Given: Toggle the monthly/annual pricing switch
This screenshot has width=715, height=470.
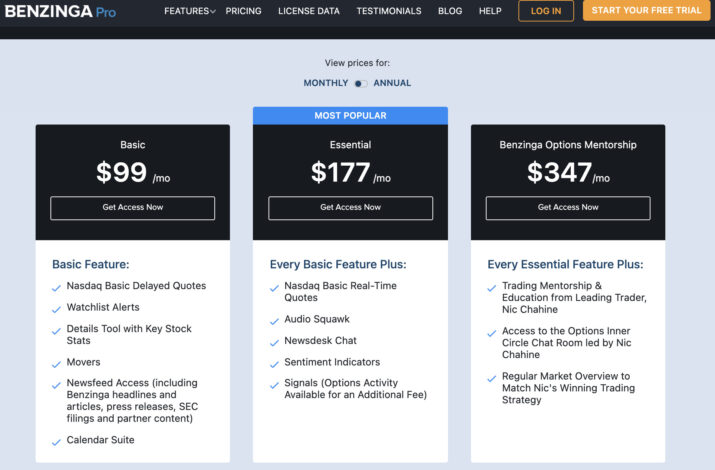Looking at the screenshot, I should pyautogui.click(x=361, y=83).
